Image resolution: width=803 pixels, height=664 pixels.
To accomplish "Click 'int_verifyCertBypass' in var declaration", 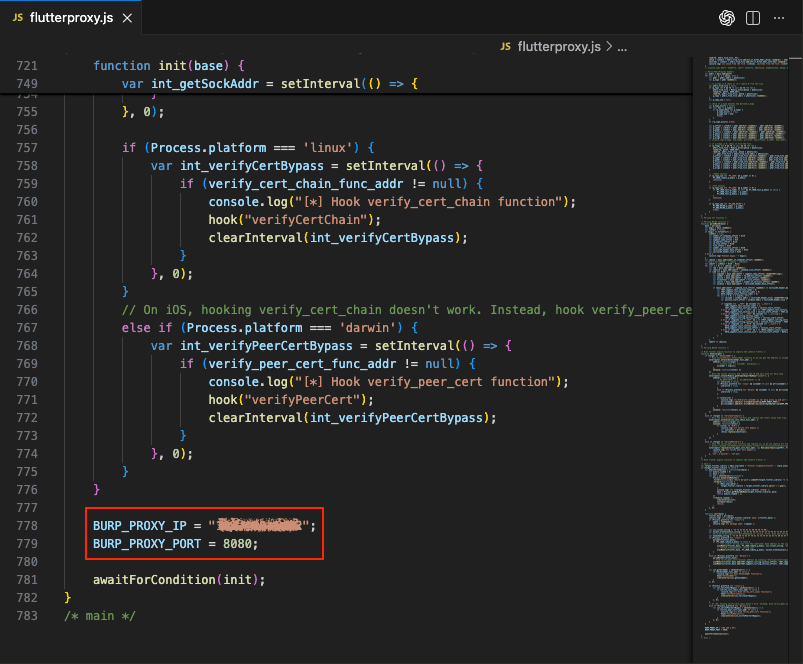I will (x=252, y=166).
